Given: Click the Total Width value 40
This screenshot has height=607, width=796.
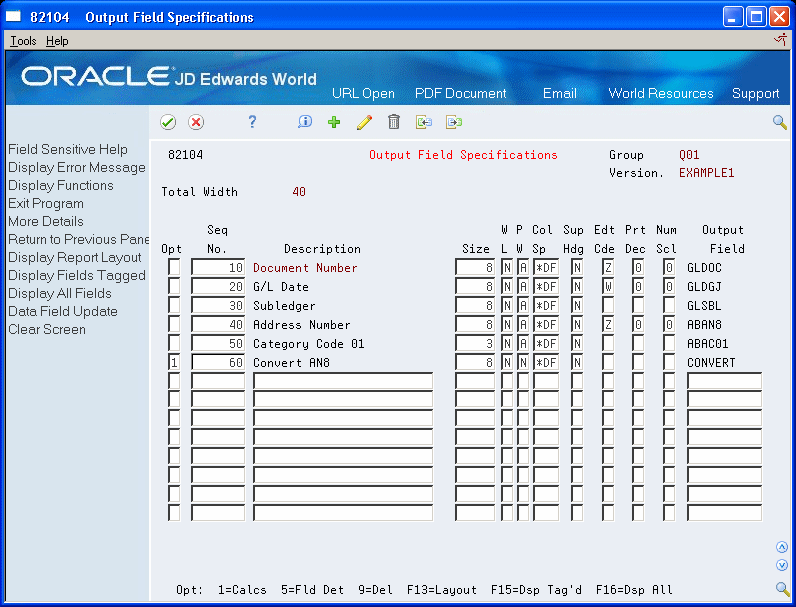Looking at the screenshot, I should point(299,192).
